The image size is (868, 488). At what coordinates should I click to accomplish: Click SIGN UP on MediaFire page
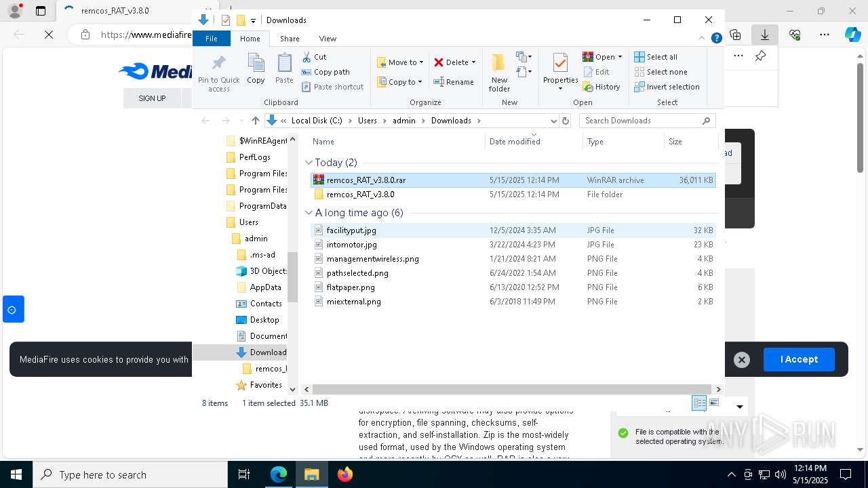coord(152,98)
